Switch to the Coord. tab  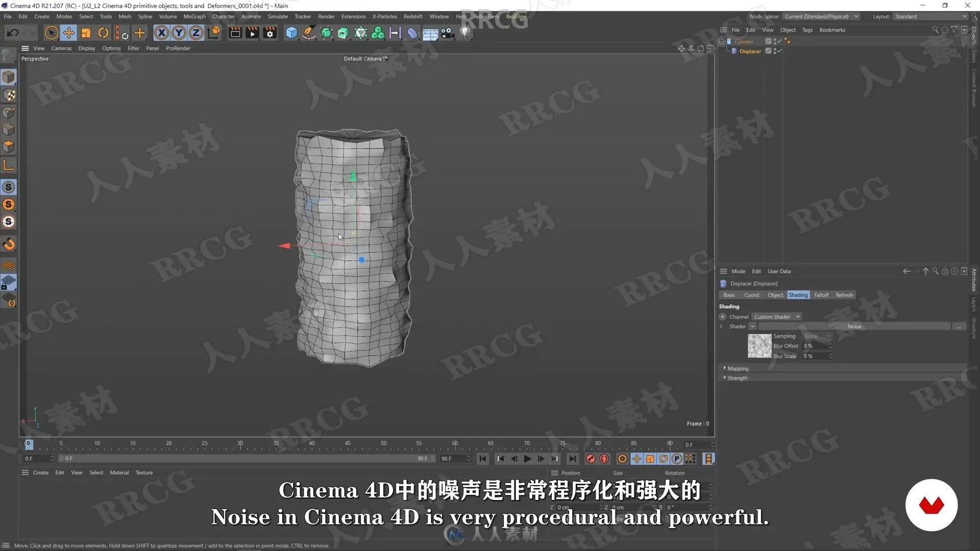[751, 295]
